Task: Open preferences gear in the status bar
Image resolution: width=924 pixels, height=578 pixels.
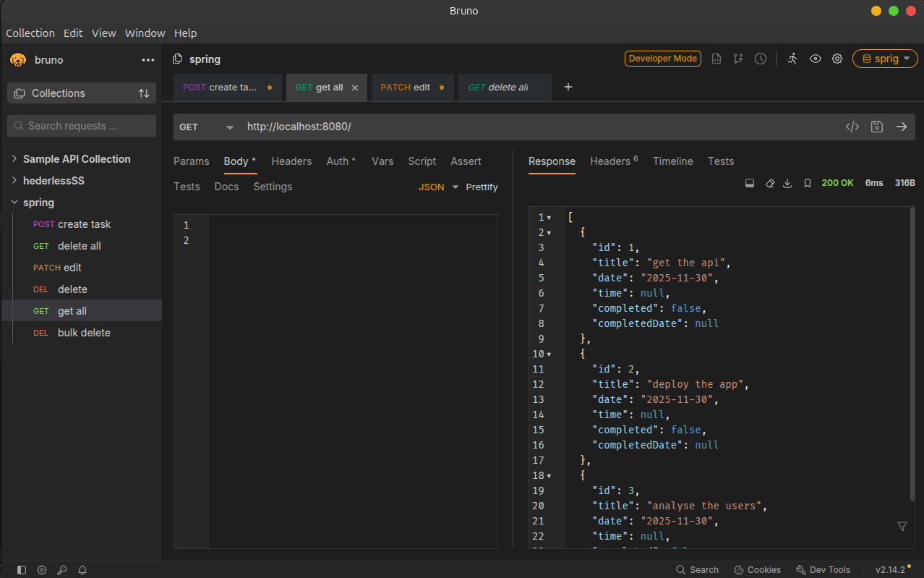Action: [42, 570]
